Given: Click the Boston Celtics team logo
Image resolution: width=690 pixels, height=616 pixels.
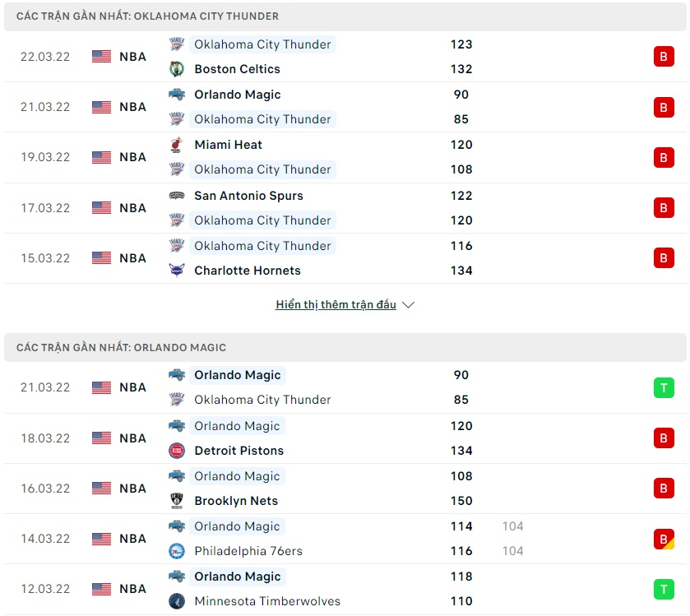Looking at the screenshot, I should [177, 69].
